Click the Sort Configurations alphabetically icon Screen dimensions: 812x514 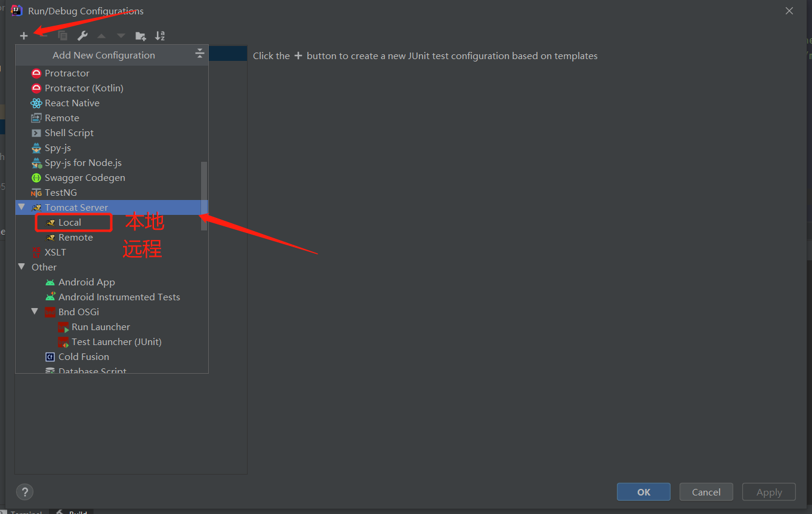coord(160,36)
